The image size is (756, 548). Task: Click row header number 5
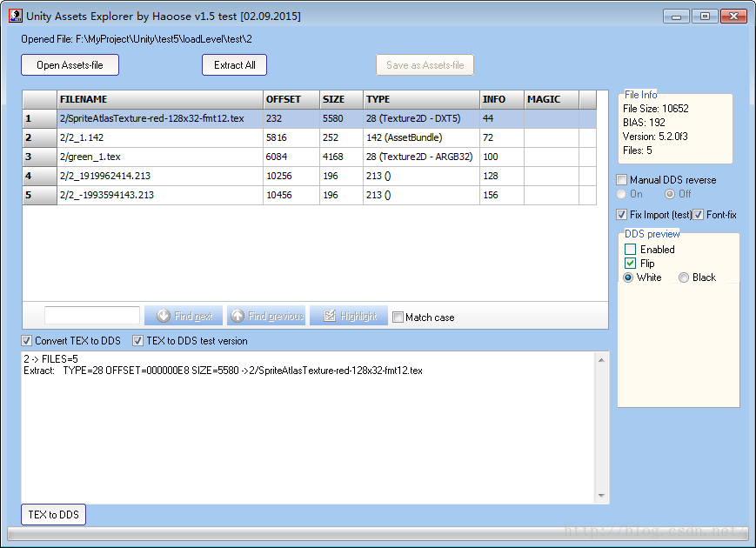[x=39, y=195]
